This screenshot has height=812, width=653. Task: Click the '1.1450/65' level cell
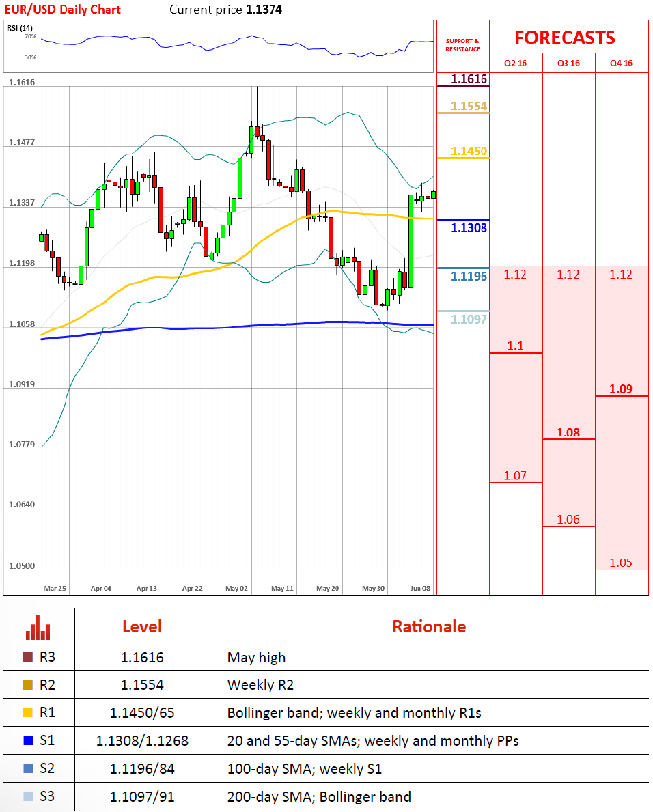(142, 713)
